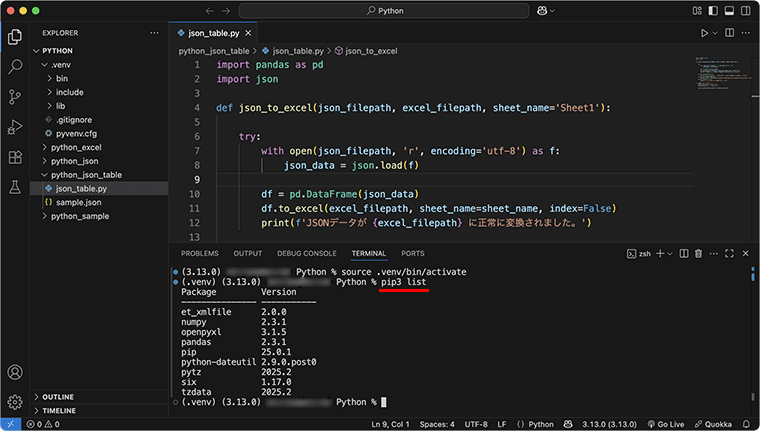Open the Explorer view in activity bar
Image resolution: width=760 pixels, height=431 pixels.
click(x=15, y=37)
